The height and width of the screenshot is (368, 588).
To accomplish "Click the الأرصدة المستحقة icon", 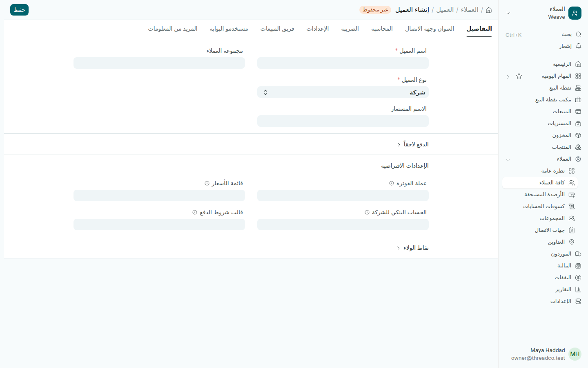I will coord(572,195).
